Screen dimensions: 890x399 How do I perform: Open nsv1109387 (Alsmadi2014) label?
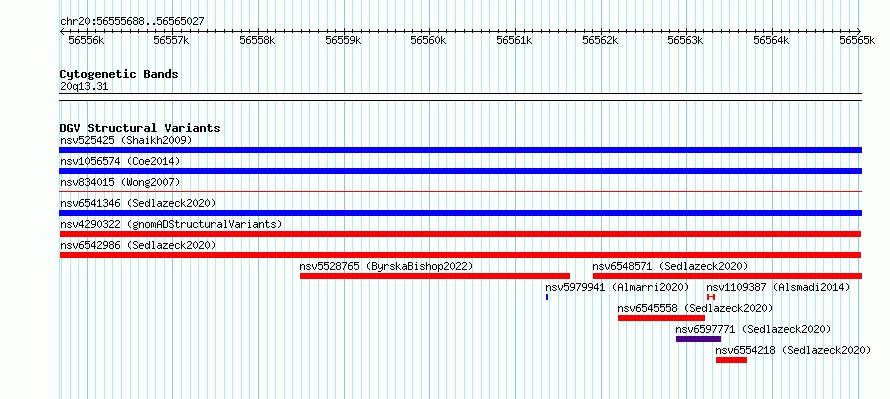point(778,287)
